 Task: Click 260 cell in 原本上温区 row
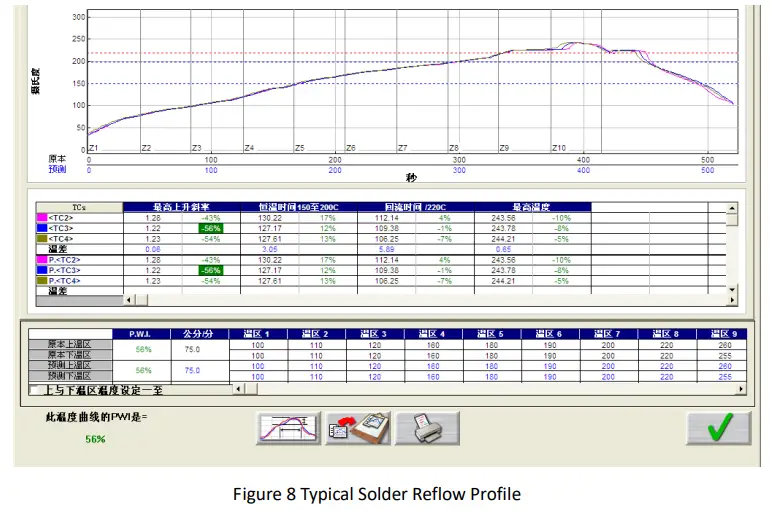725,345
